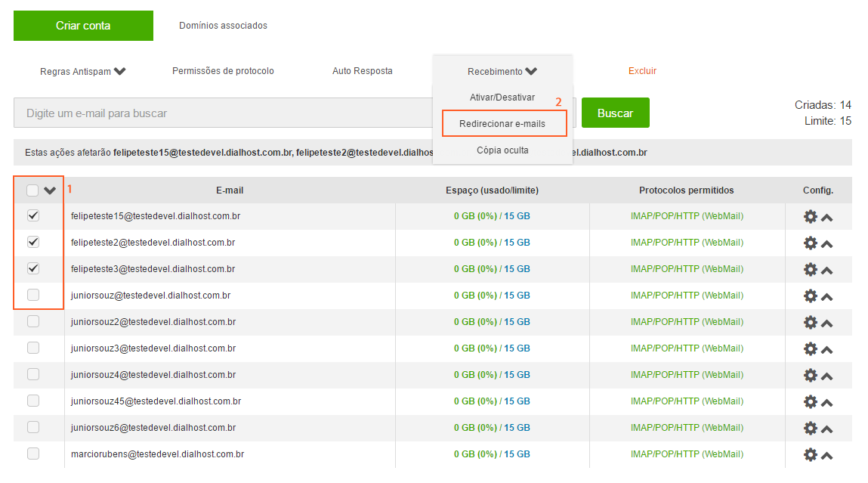Check the juniorsouz3 account checkbox
This screenshot has height=483, width=868.
pyautogui.click(x=33, y=348)
